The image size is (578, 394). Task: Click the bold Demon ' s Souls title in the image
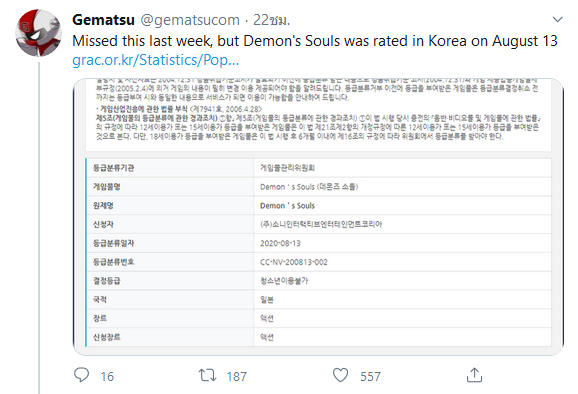click(x=287, y=206)
